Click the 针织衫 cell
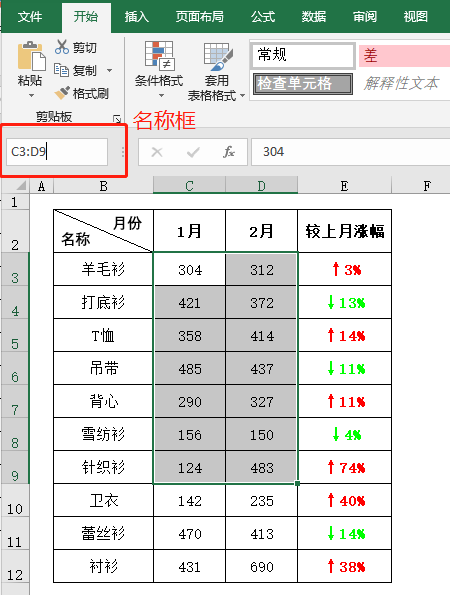The image size is (450, 595). point(103,467)
